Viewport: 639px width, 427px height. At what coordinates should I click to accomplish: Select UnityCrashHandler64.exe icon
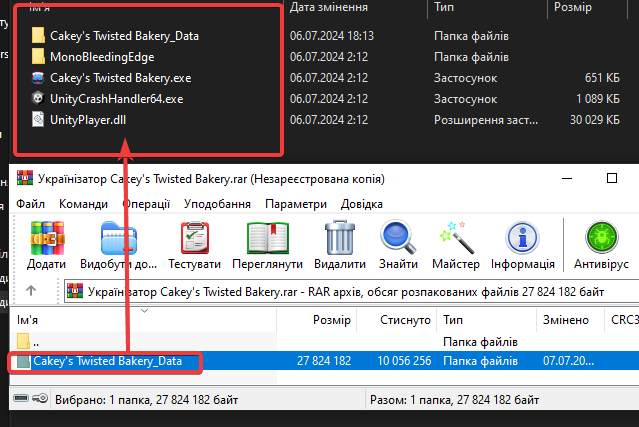coord(38,99)
